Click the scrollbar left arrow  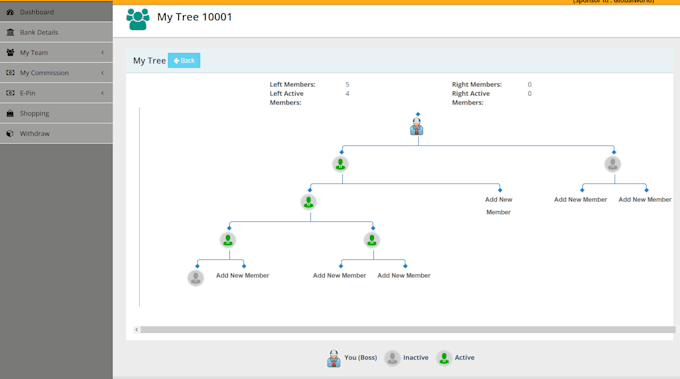137,330
